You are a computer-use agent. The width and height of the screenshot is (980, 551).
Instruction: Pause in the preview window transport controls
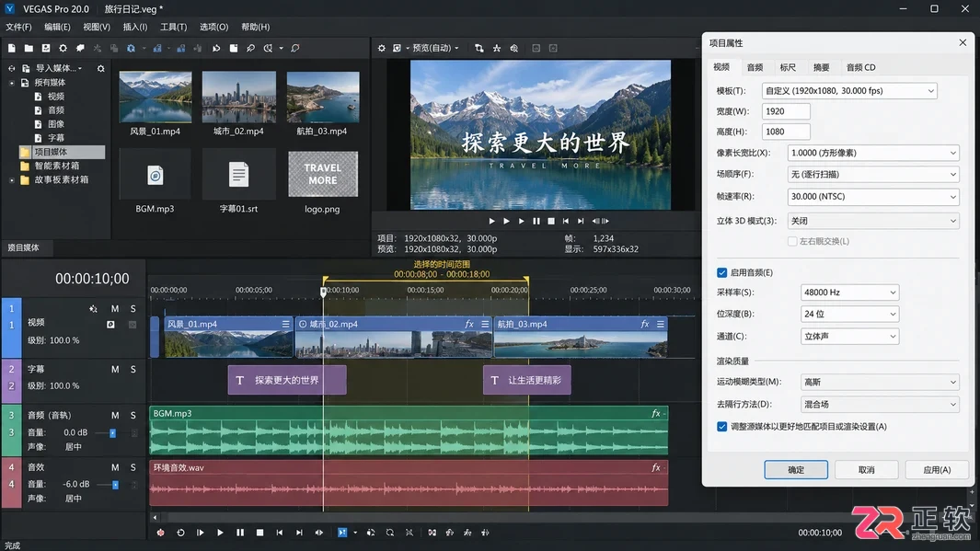coord(536,221)
